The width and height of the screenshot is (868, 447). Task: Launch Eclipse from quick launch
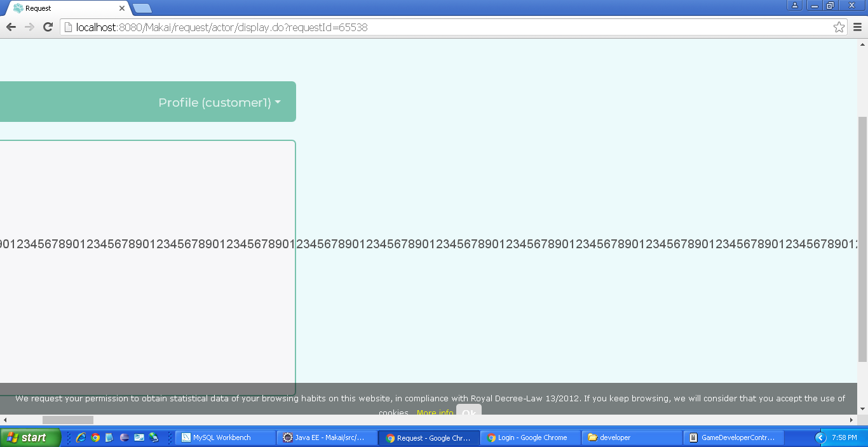click(124, 437)
